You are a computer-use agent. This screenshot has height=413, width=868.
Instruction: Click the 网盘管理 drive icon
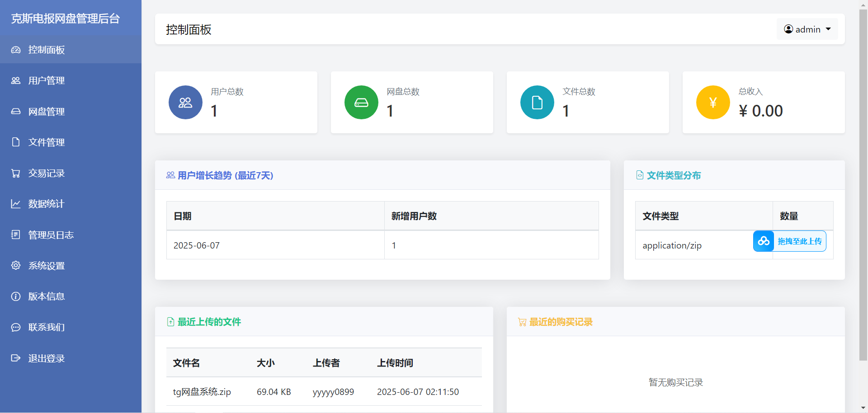(x=16, y=111)
